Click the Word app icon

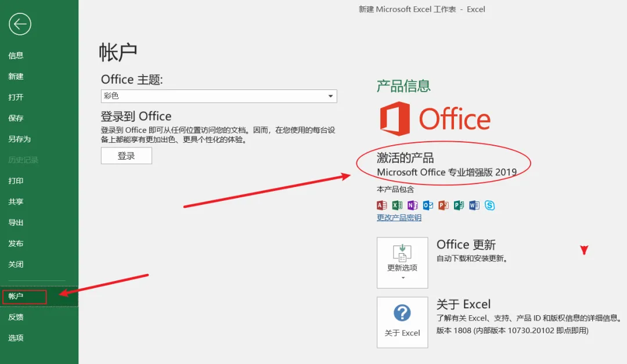(x=474, y=205)
